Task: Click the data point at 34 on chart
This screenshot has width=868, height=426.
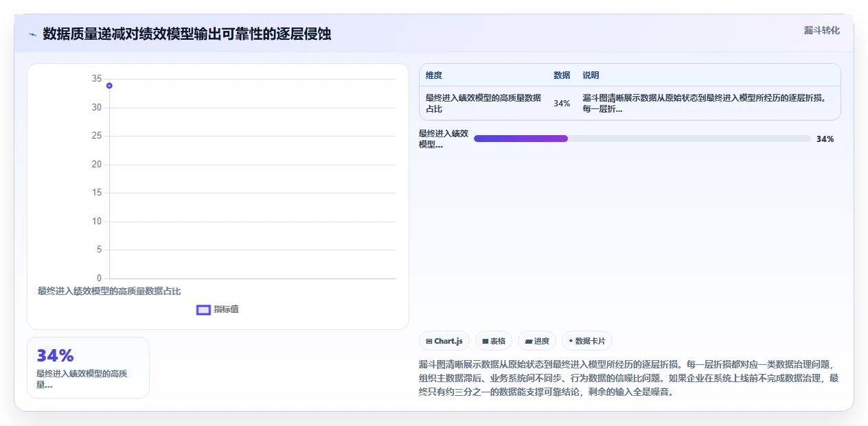Action: click(109, 86)
